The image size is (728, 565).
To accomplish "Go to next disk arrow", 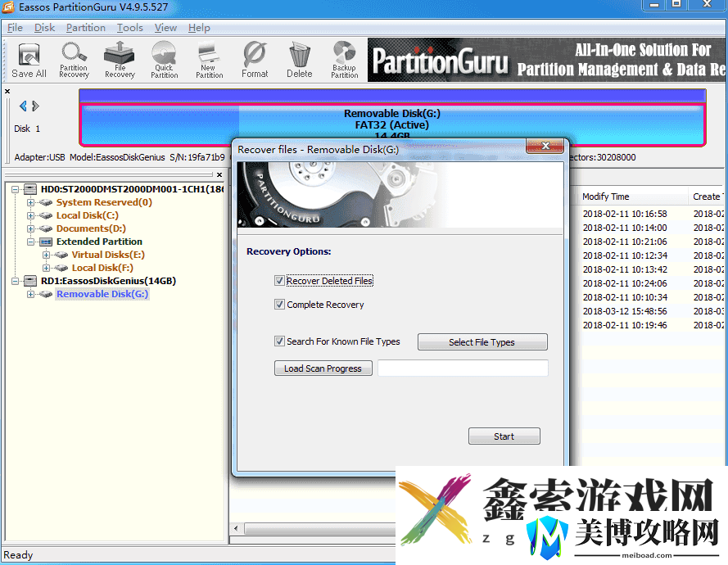I will [x=36, y=106].
